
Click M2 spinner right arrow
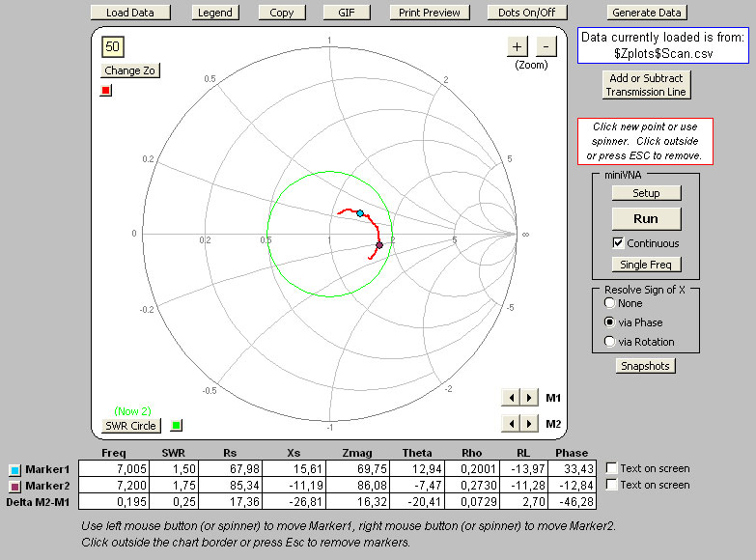pyautogui.click(x=527, y=423)
